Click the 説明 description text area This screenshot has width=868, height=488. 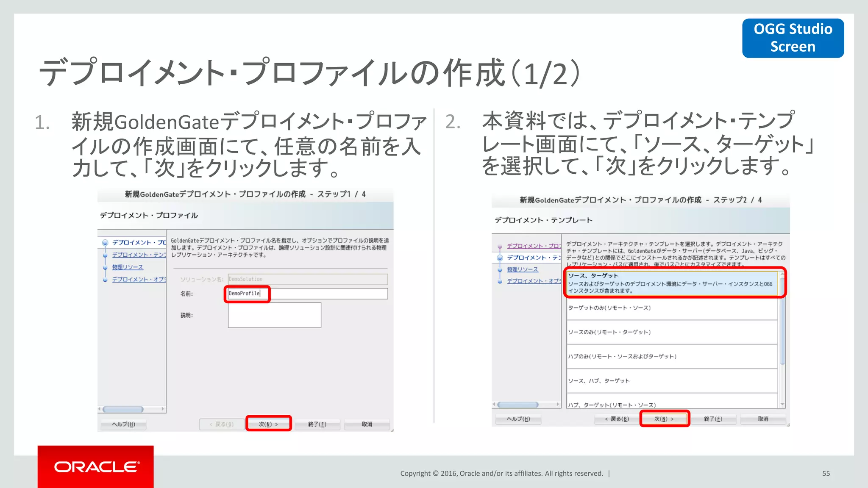pos(274,315)
